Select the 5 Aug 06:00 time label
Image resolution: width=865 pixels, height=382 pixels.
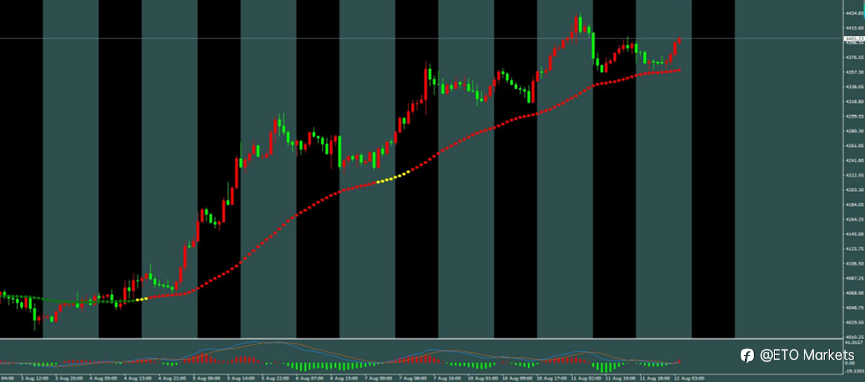[207, 378]
